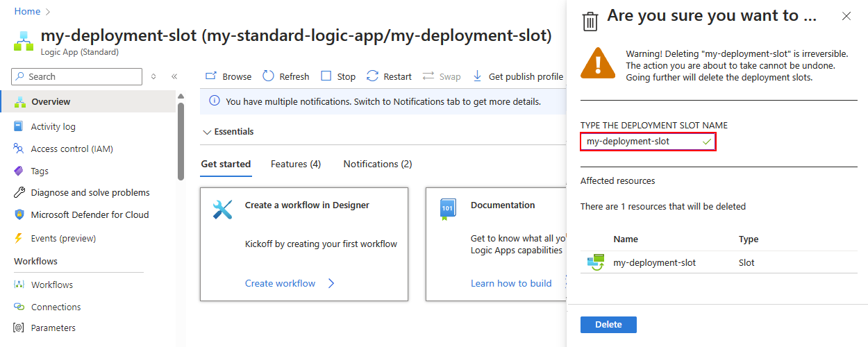Click the left menu vertical scrollbar
The height and width of the screenshot is (347, 868).
(181, 139)
